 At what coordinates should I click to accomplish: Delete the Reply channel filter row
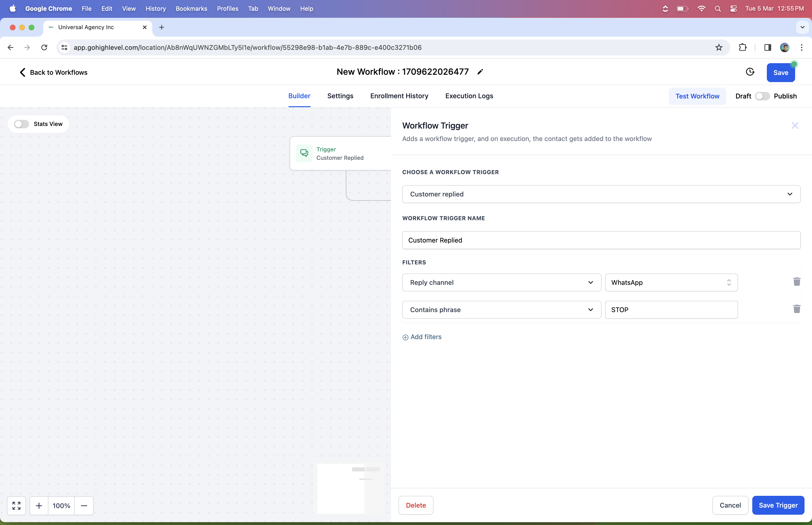tap(796, 282)
